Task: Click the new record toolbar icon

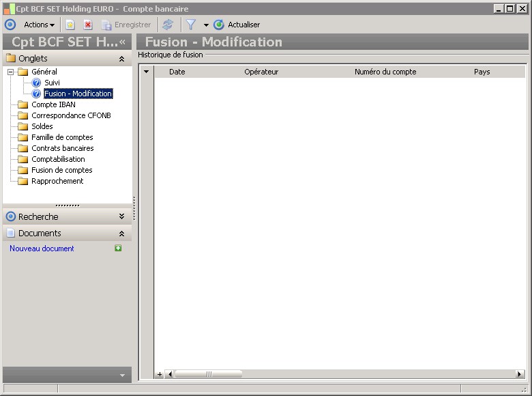Action: 70,25
